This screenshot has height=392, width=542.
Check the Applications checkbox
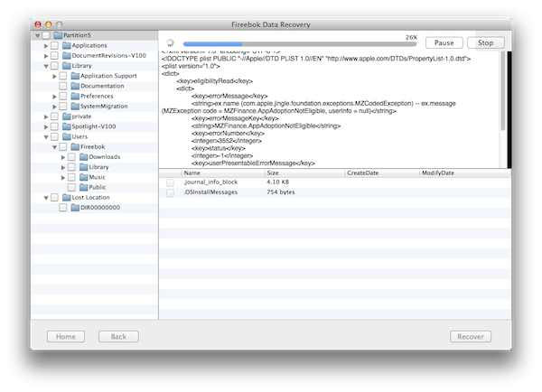click(x=54, y=45)
